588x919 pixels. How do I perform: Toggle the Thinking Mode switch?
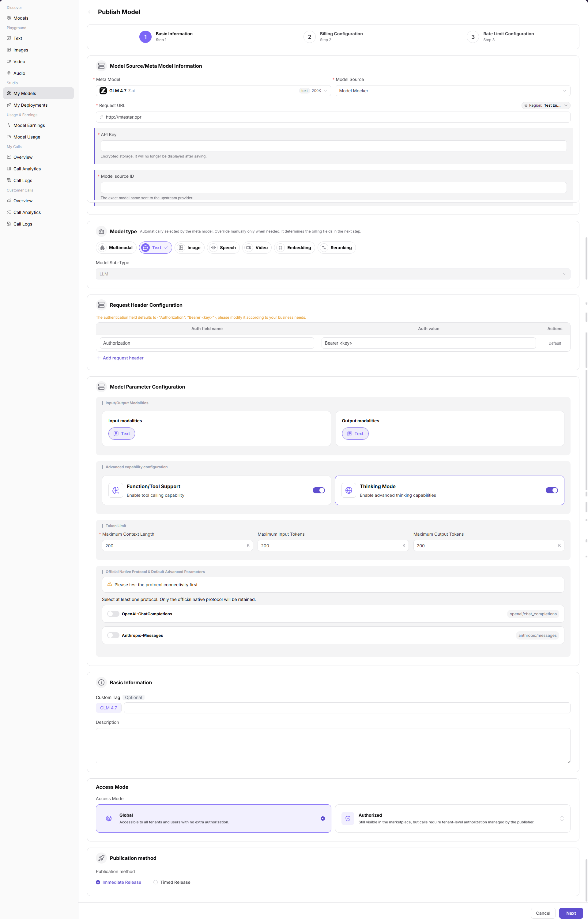click(552, 490)
